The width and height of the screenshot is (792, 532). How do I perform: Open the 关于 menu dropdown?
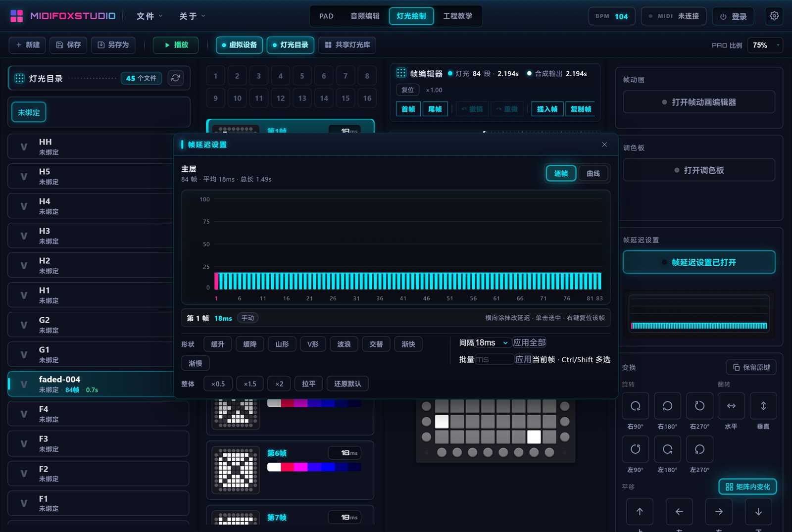192,16
